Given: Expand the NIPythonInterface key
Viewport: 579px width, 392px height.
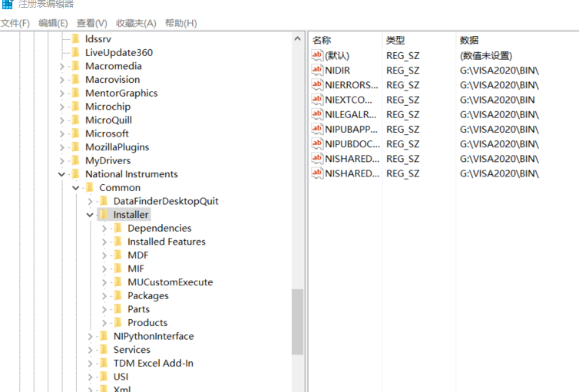Looking at the screenshot, I should (90, 336).
